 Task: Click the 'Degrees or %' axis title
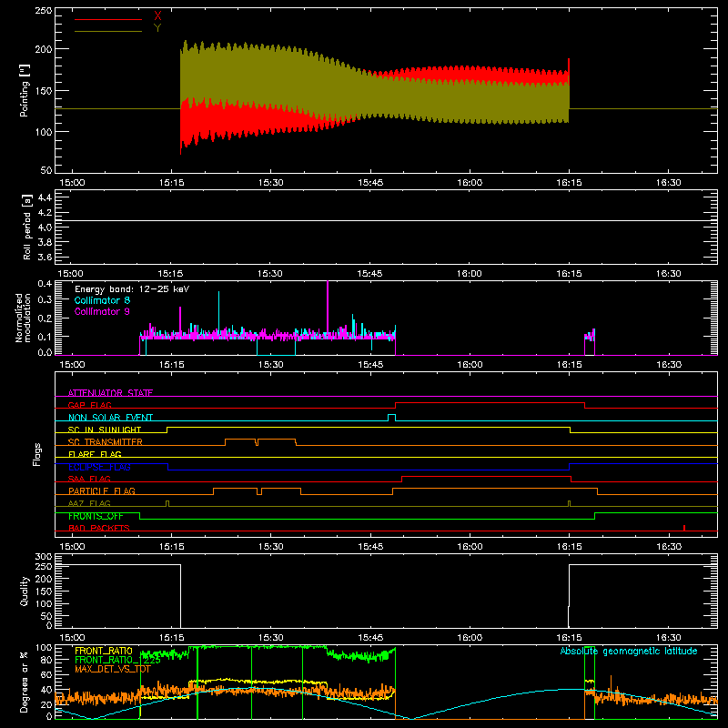pyautogui.click(x=25, y=682)
